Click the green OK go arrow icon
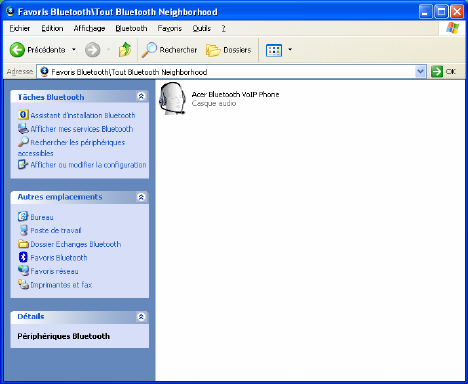Screen dimensions: 468x384 tap(437, 71)
